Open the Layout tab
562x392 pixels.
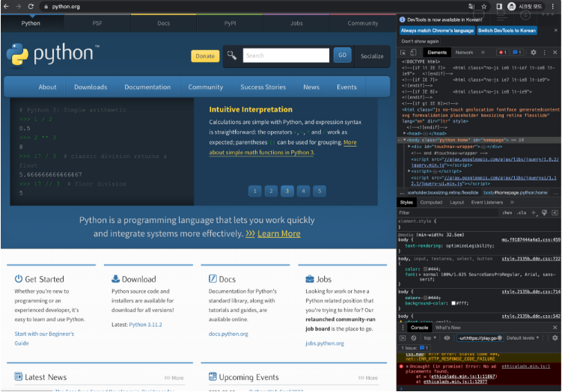456,203
